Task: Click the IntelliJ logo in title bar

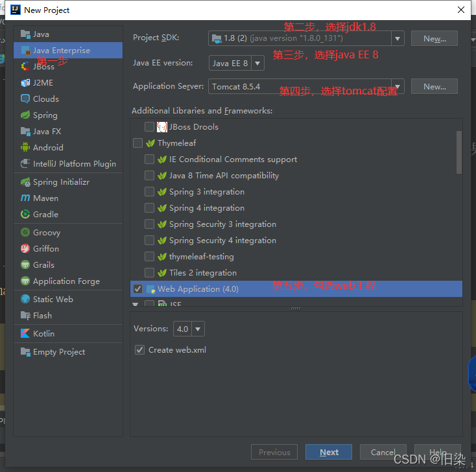Action: [16, 10]
